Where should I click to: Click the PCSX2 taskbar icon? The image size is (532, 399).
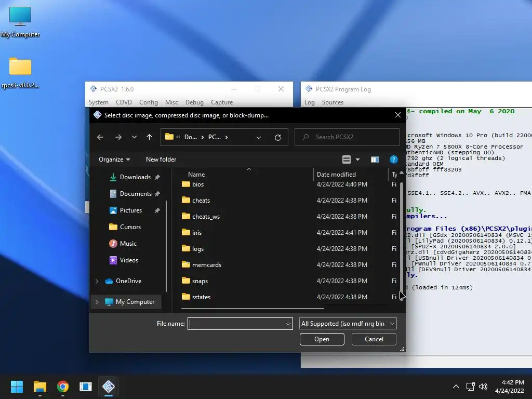(109, 387)
